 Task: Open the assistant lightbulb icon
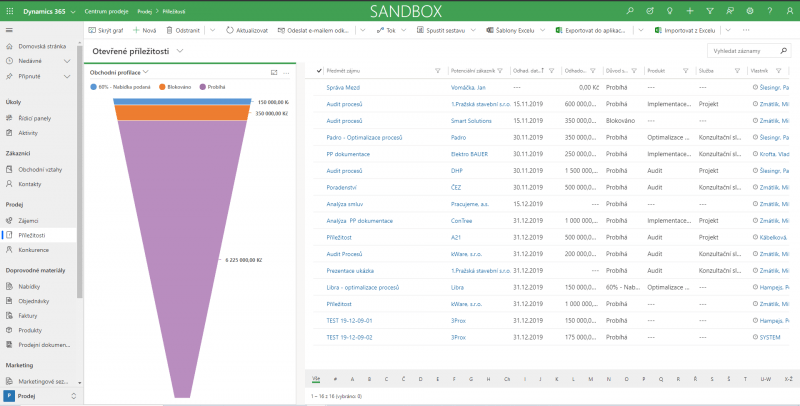coord(670,11)
